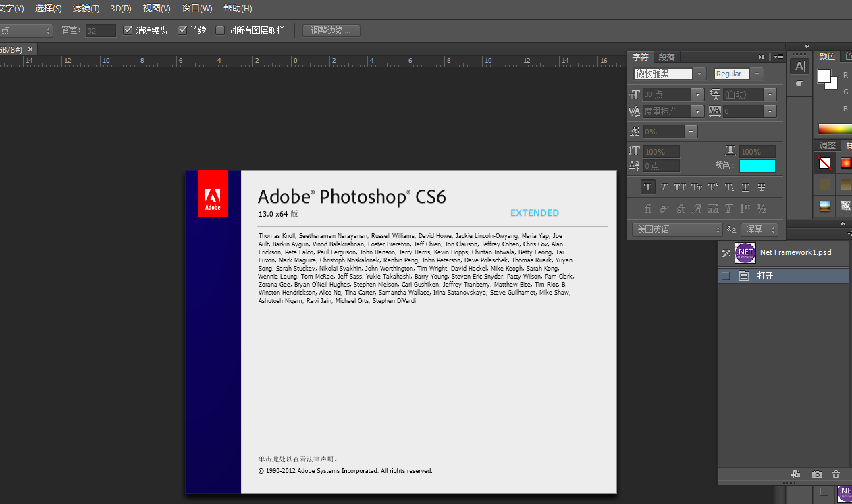Delete current history state trash icon

[x=836, y=474]
